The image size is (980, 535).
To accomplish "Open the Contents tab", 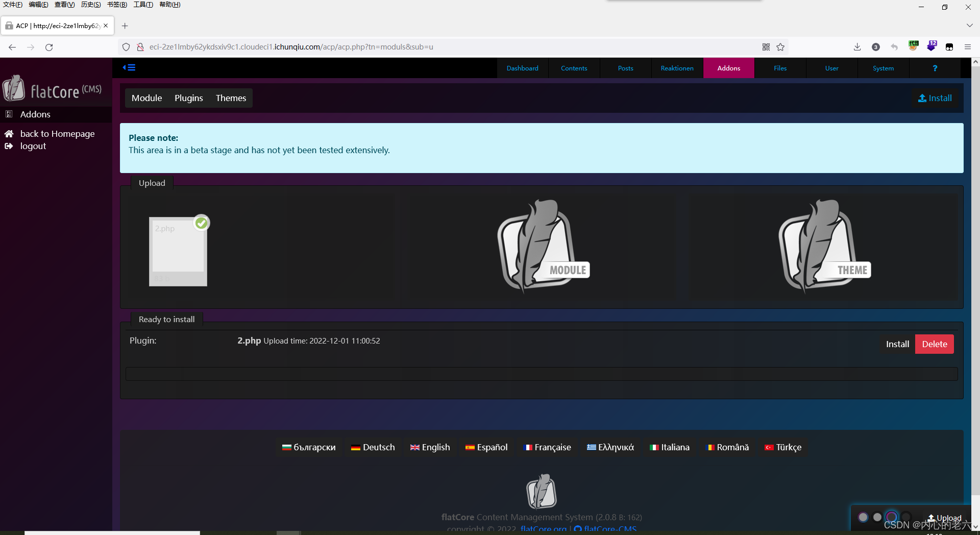I will pos(574,68).
